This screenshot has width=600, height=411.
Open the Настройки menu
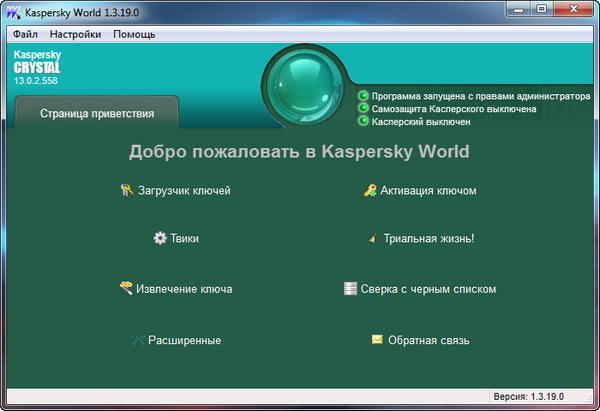[x=75, y=34]
